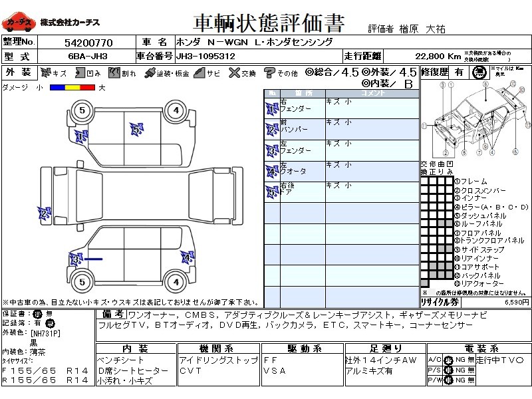This screenshot has height=399, width=532.
Task: Click icon 3 in 左フェンダー table row
Action: (272, 151)
